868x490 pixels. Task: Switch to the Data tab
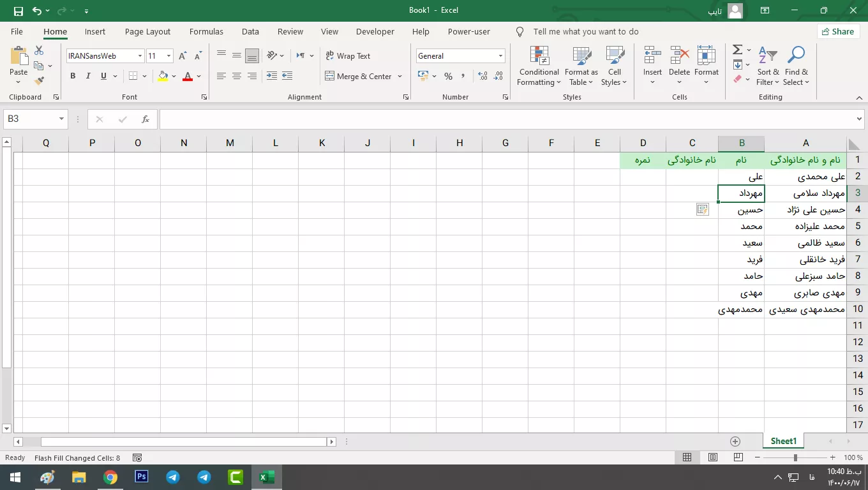tap(250, 31)
